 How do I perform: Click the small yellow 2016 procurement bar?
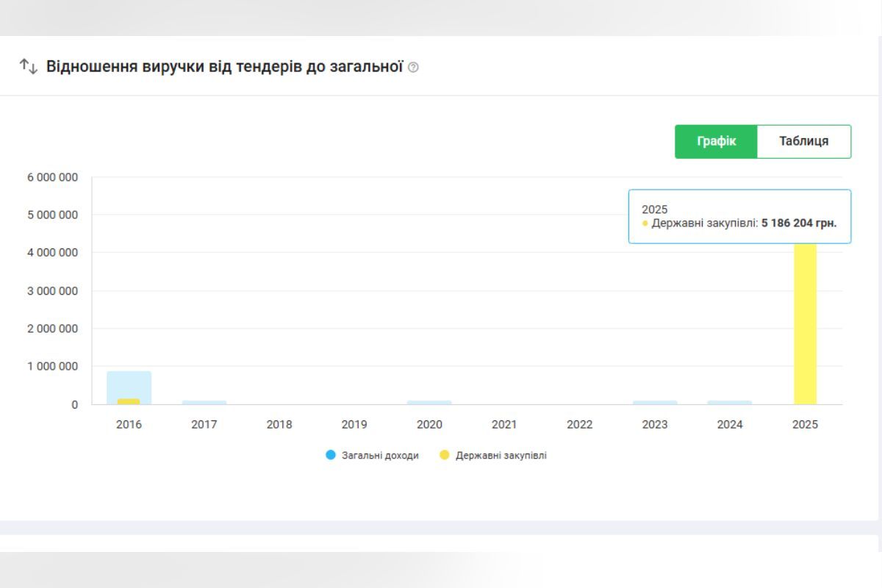(x=129, y=400)
